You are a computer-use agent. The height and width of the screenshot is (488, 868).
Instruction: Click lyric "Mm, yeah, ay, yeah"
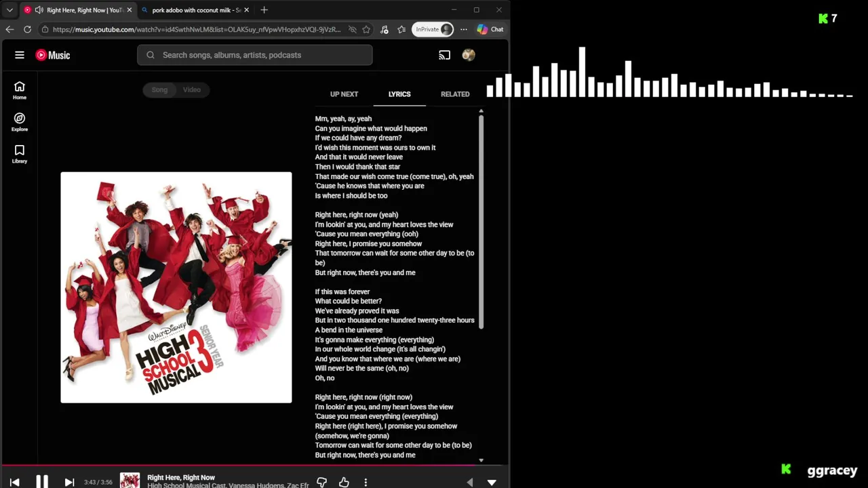pyautogui.click(x=343, y=119)
